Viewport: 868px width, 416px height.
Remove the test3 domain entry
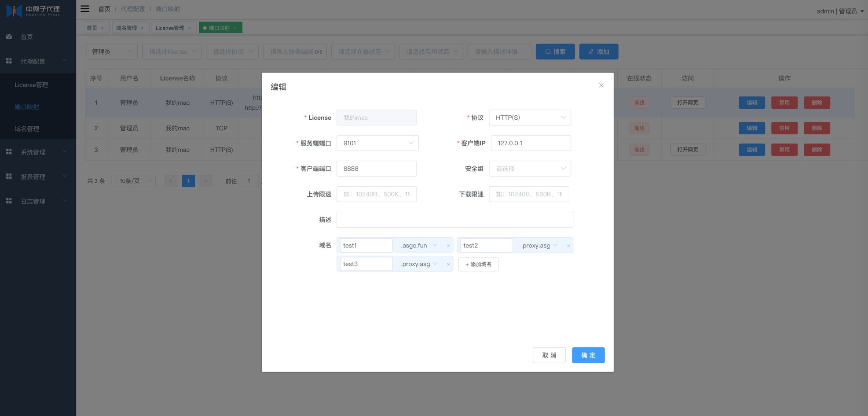(448, 264)
